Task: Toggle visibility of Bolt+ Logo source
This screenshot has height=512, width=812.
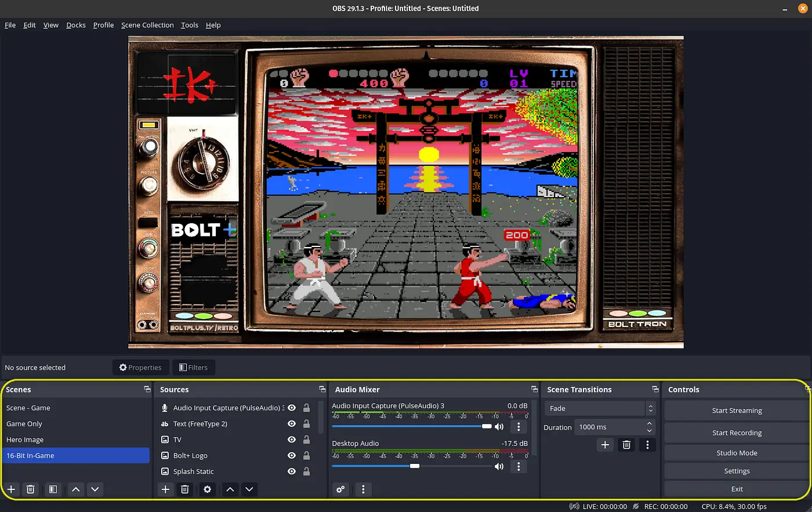Action: [292, 456]
